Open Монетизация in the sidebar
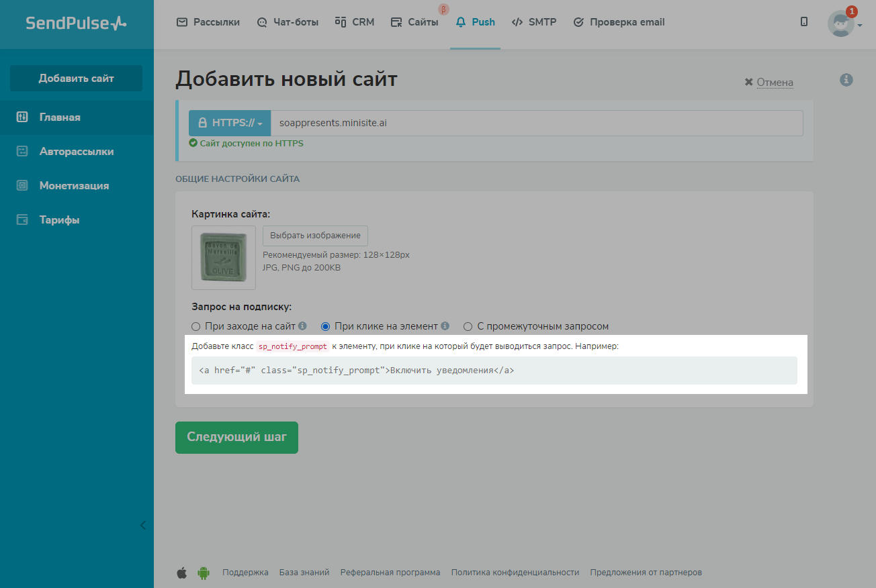This screenshot has width=876, height=588. (74, 186)
